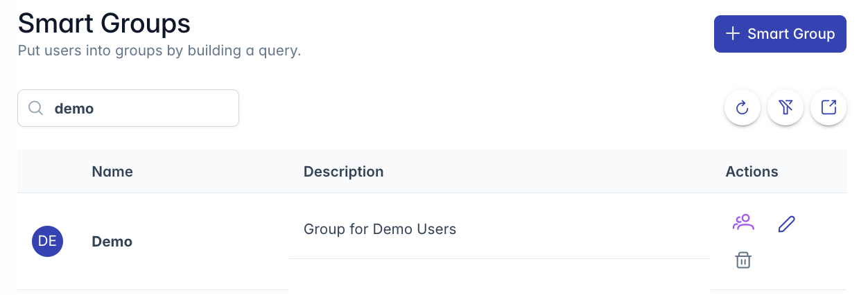868x295 pixels.
Task: Click the + Smart Group button
Action: click(x=780, y=34)
